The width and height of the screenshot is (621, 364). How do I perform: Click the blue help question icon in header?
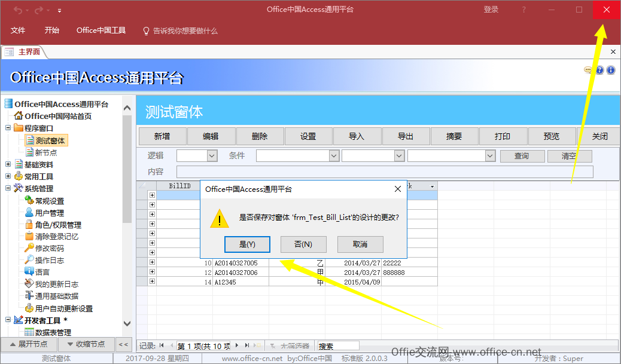click(599, 70)
